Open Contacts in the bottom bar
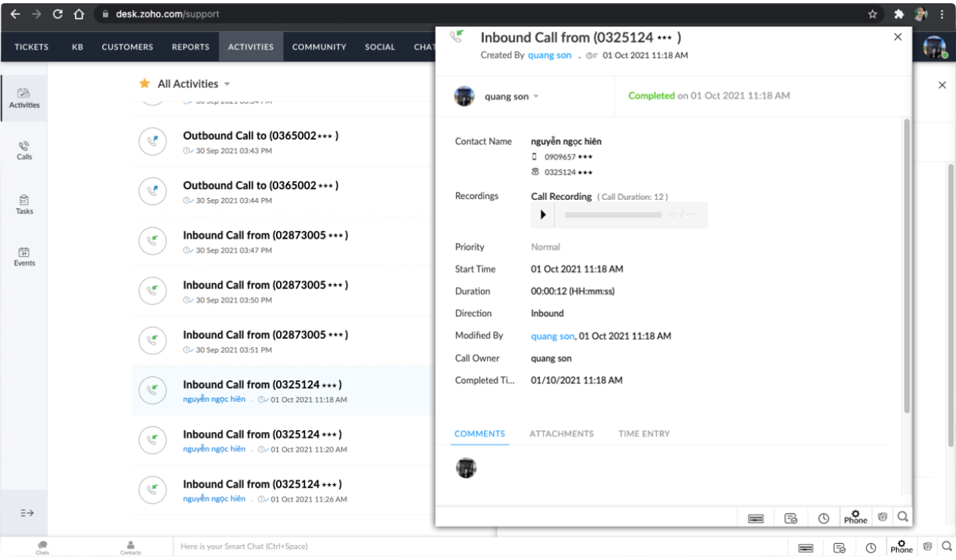 click(x=130, y=547)
